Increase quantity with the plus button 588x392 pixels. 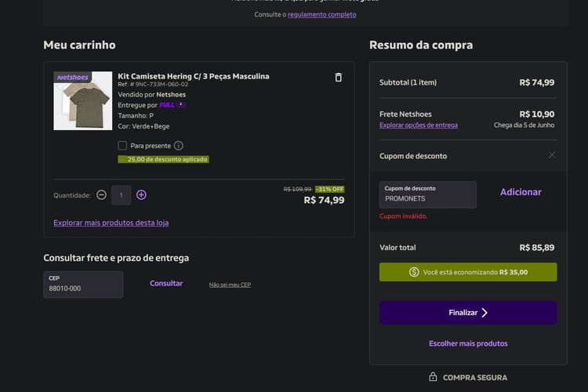click(141, 195)
